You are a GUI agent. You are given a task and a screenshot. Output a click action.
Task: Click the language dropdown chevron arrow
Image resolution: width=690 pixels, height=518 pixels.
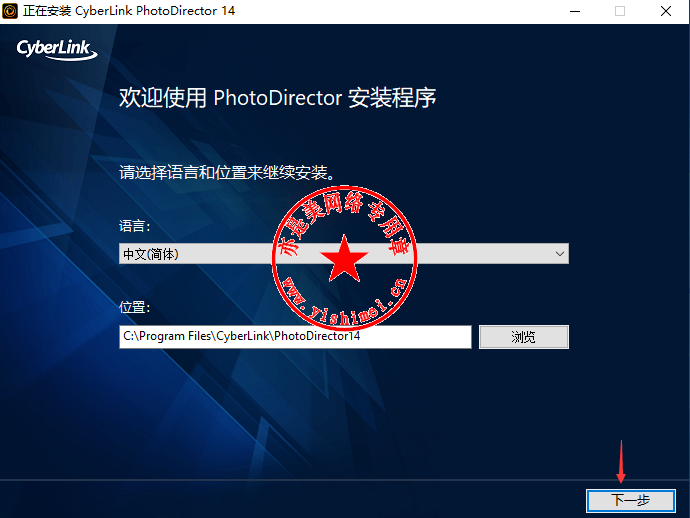pos(559,254)
